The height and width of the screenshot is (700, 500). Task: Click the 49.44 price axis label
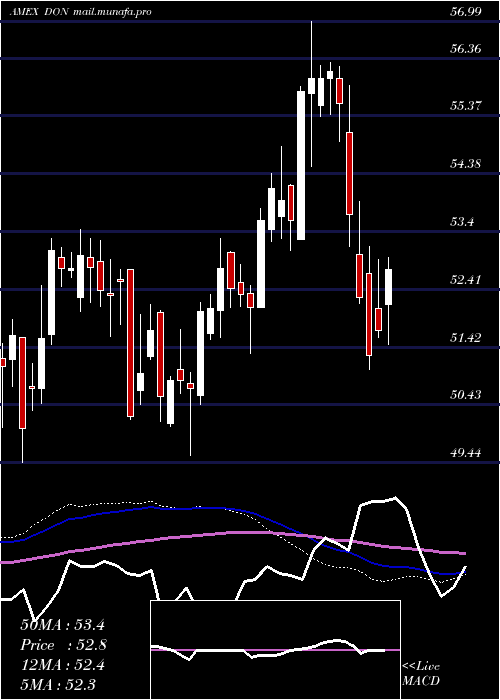465,453
